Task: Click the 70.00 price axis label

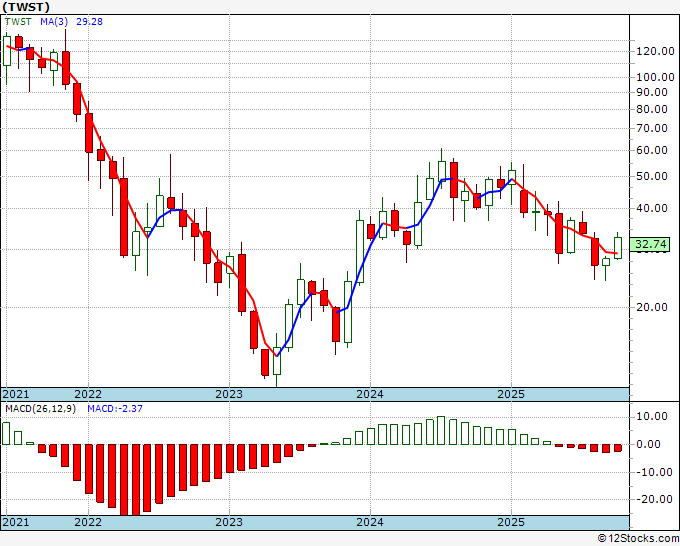Action: tap(651, 128)
